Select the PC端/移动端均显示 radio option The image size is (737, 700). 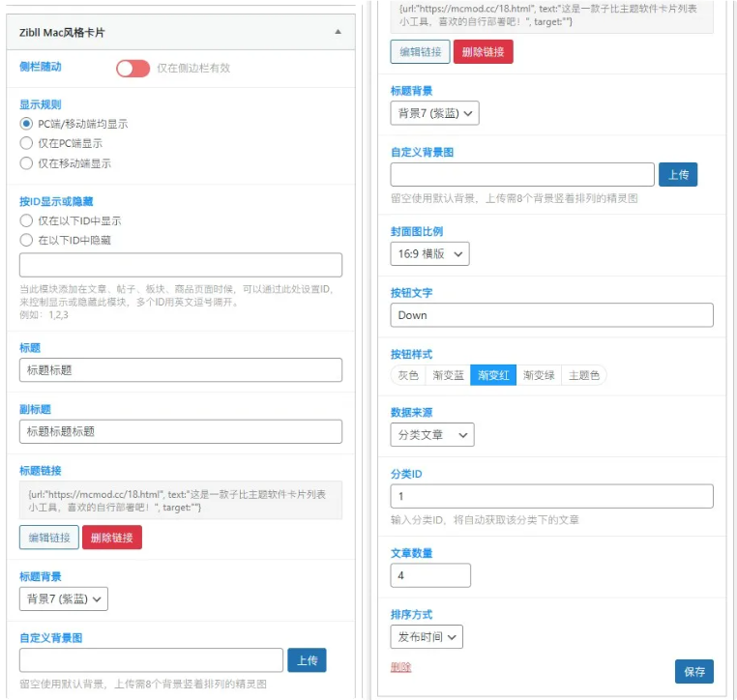[x=27, y=124]
